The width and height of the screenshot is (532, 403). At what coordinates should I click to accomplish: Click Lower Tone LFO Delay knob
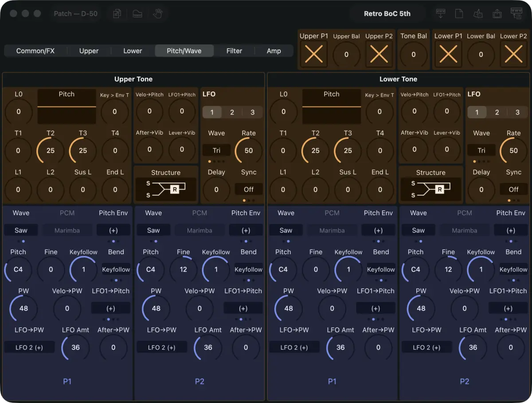pyautogui.click(x=481, y=189)
